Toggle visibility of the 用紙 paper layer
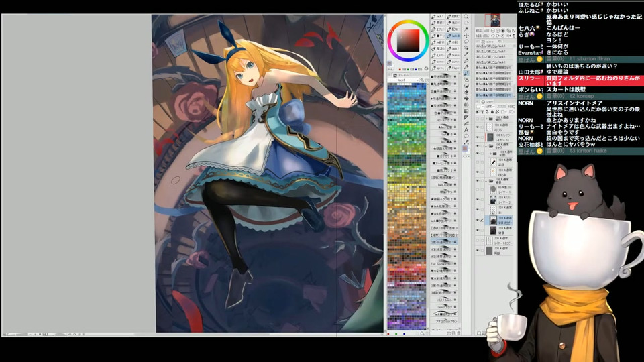 point(478,250)
